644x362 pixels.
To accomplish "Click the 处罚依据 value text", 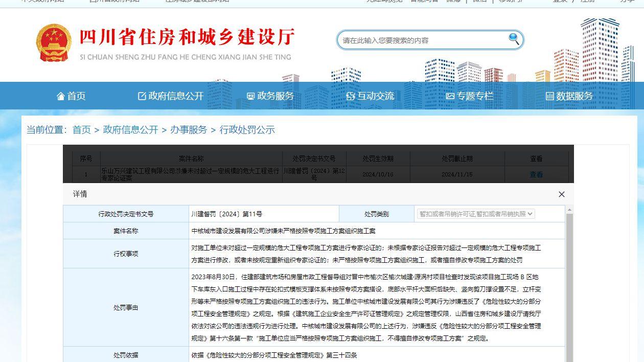I will point(274,355).
